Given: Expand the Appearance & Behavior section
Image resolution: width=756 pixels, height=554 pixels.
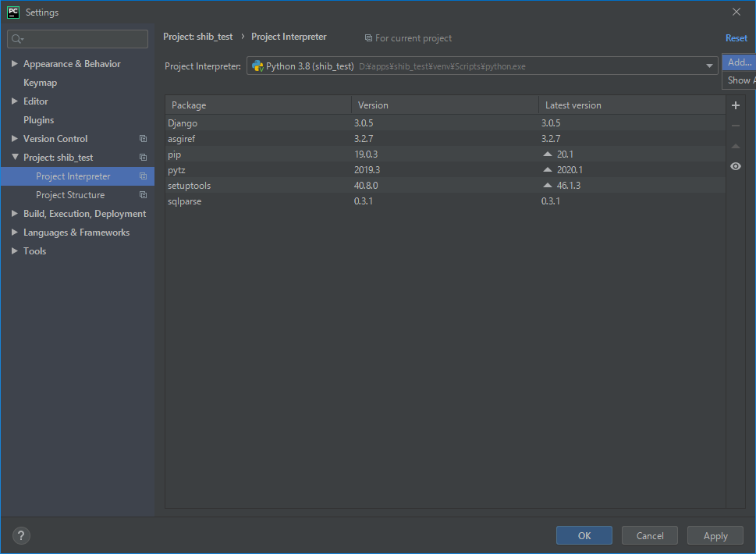Looking at the screenshot, I should pos(13,63).
